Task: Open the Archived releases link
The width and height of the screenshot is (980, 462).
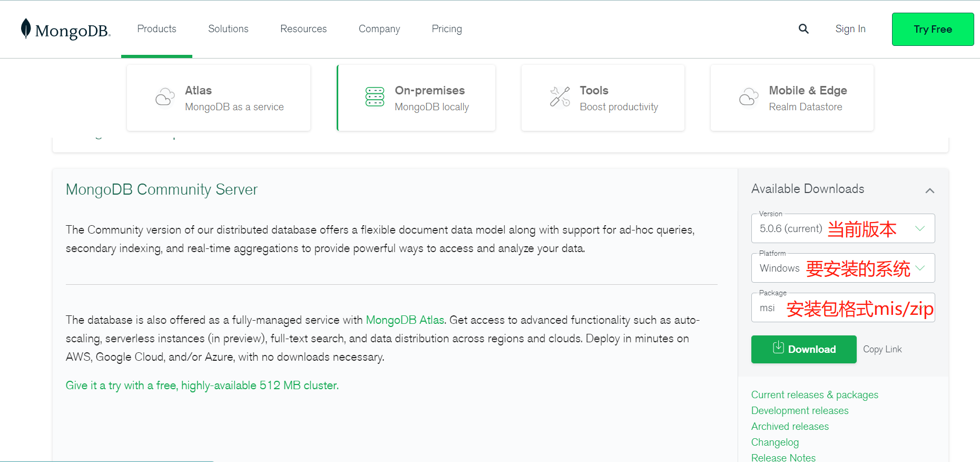Action: click(790, 426)
